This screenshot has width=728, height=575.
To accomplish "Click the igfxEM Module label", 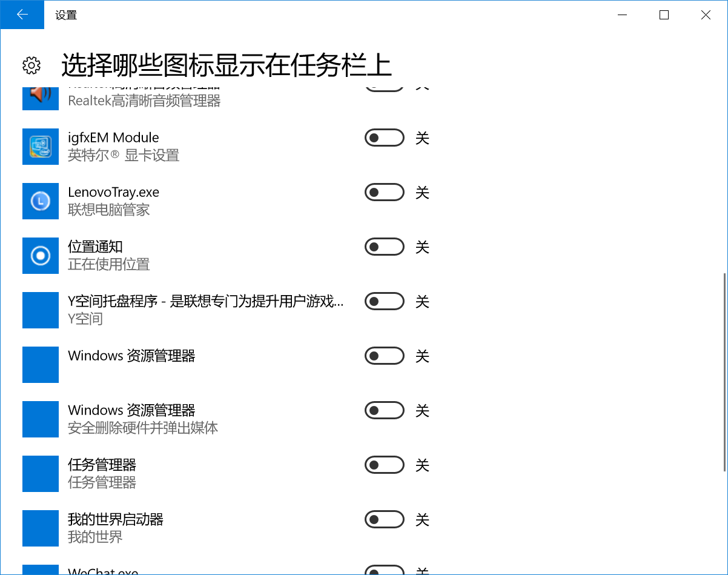I will pyautogui.click(x=113, y=138).
